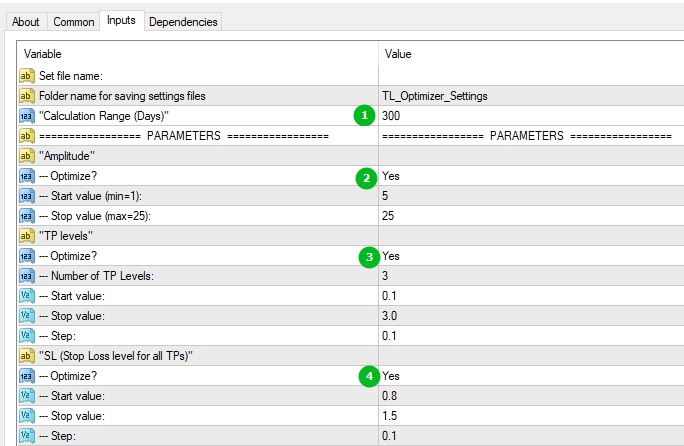Viewport: 684px width, 446px height.
Task: Click the string icon beside Set file name
Action: coord(27,76)
